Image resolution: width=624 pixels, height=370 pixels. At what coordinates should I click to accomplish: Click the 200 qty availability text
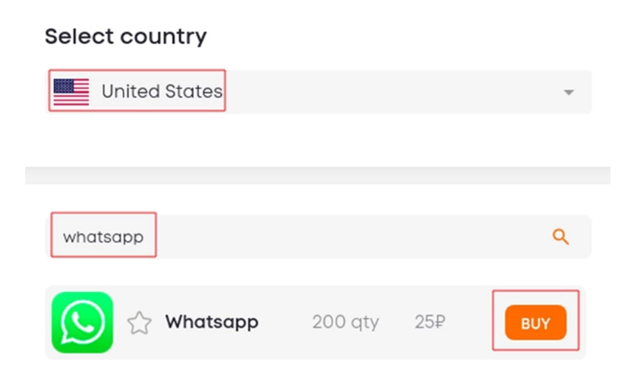tap(345, 322)
